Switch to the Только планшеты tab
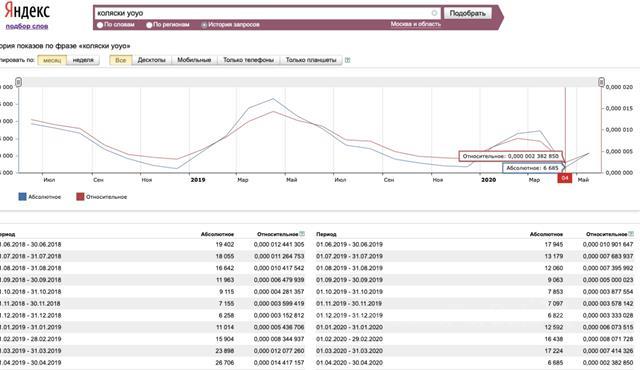The height and width of the screenshot is (370, 640). coord(311,60)
